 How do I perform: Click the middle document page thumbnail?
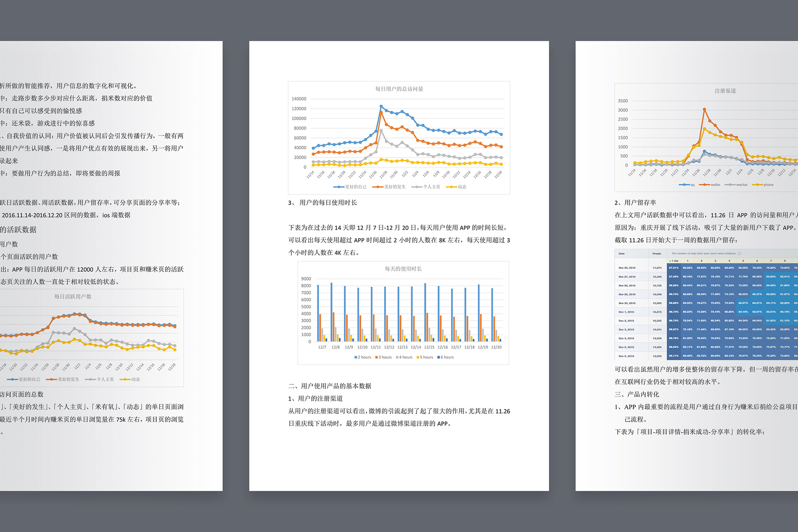[399, 266]
